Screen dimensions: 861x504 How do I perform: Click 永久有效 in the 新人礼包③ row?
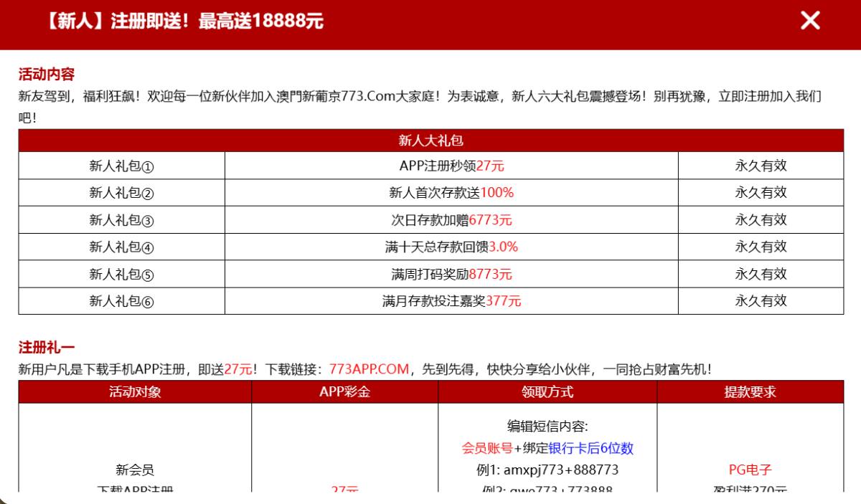click(761, 220)
